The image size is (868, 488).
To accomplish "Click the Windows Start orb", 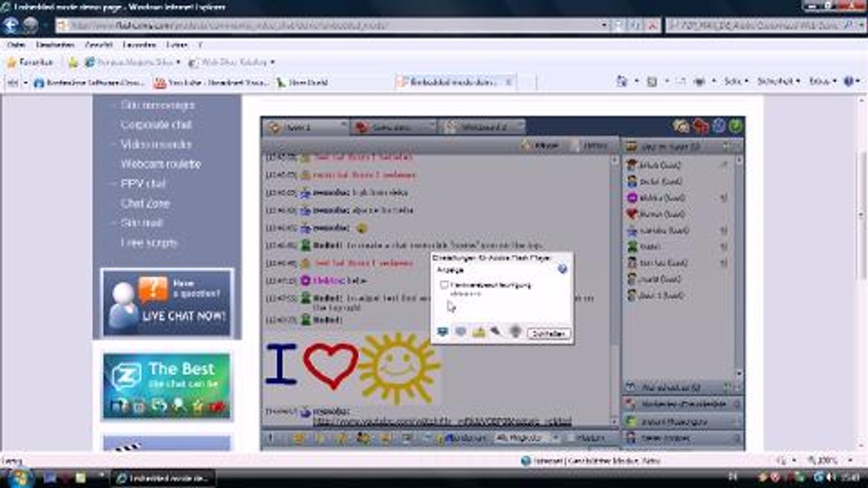I will (x=21, y=477).
